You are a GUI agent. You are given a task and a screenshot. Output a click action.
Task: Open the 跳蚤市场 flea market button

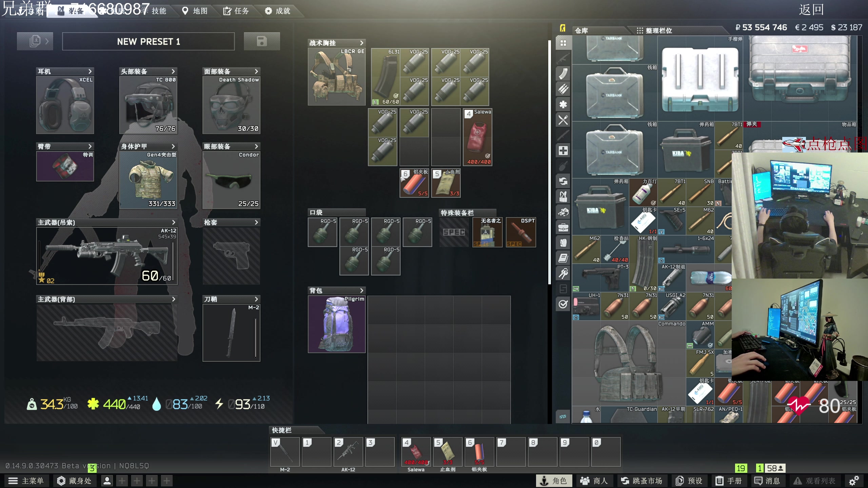pyautogui.click(x=642, y=481)
